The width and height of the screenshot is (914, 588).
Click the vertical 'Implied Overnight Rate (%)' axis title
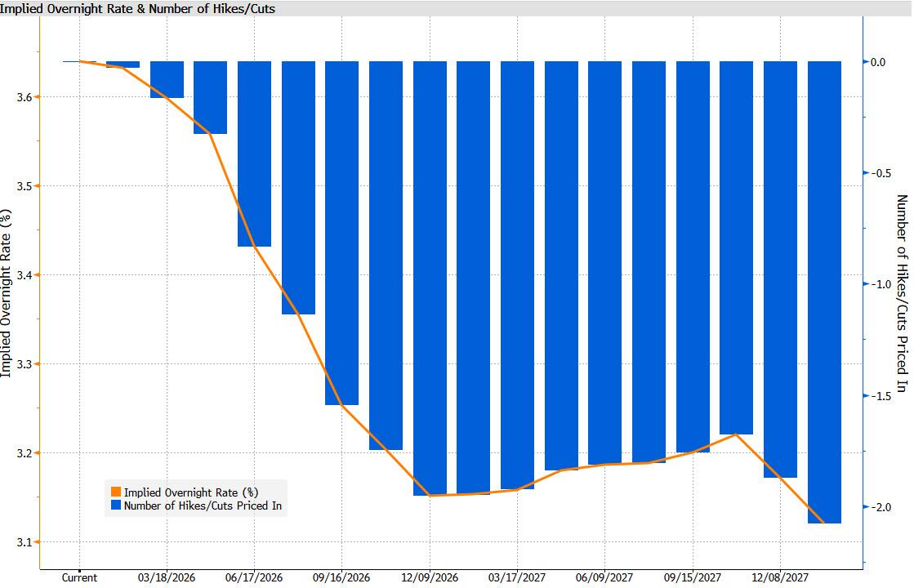pos(7,293)
